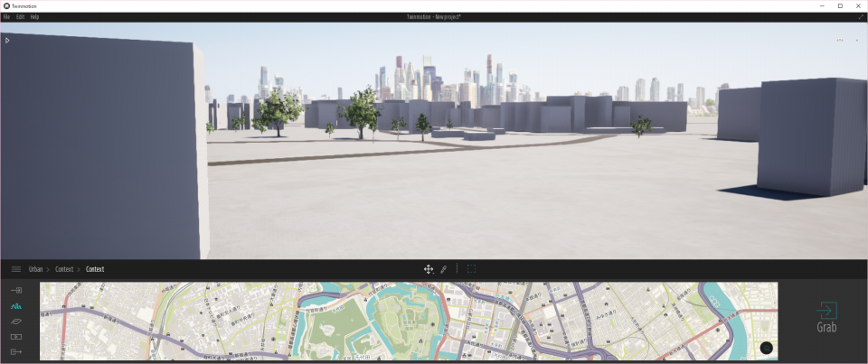Toggle the rectangle area selection tool
This screenshot has height=364, width=868.
click(x=471, y=269)
